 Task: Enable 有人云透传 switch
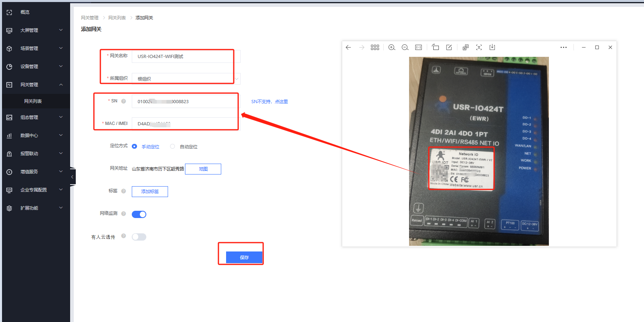139,237
